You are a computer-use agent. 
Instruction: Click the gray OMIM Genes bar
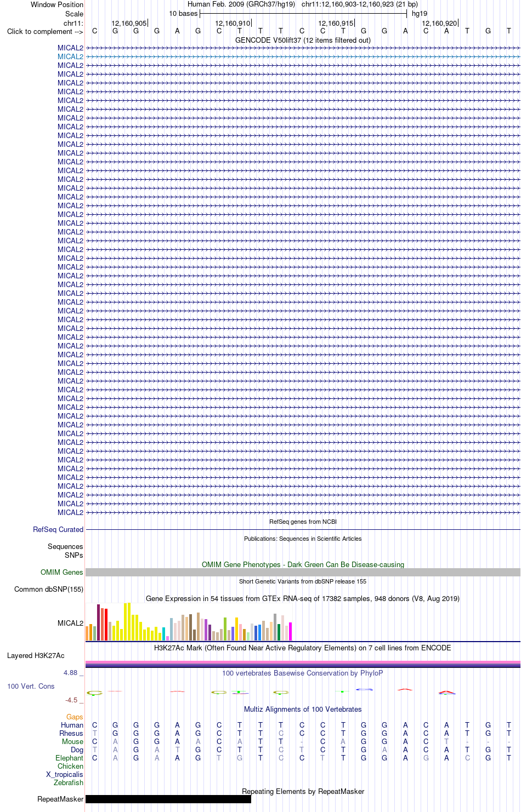303,572
